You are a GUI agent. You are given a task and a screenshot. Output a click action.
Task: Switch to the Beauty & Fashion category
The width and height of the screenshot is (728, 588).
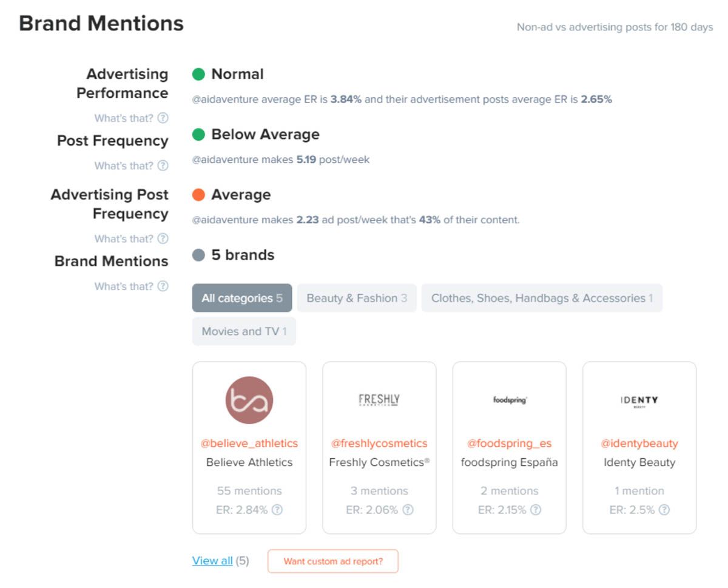(x=356, y=299)
